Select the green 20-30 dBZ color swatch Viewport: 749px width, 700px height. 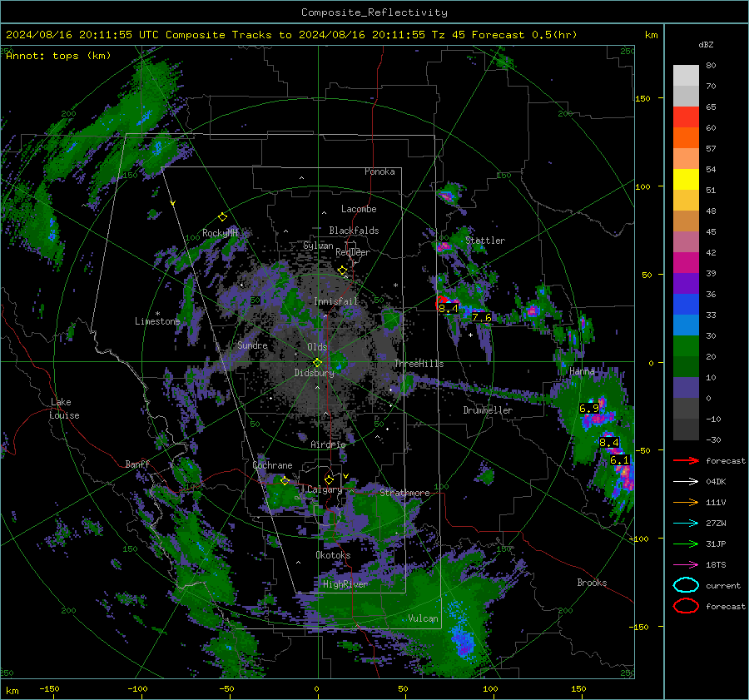tap(686, 346)
